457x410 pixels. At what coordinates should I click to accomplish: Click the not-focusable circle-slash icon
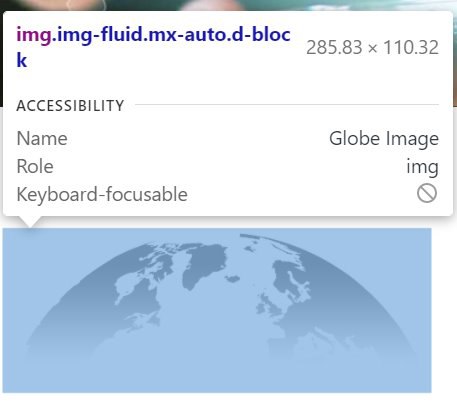coord(427,193)
